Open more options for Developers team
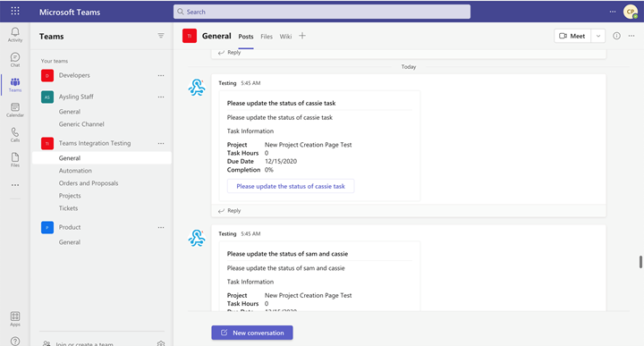 click(x=161, y=75)
